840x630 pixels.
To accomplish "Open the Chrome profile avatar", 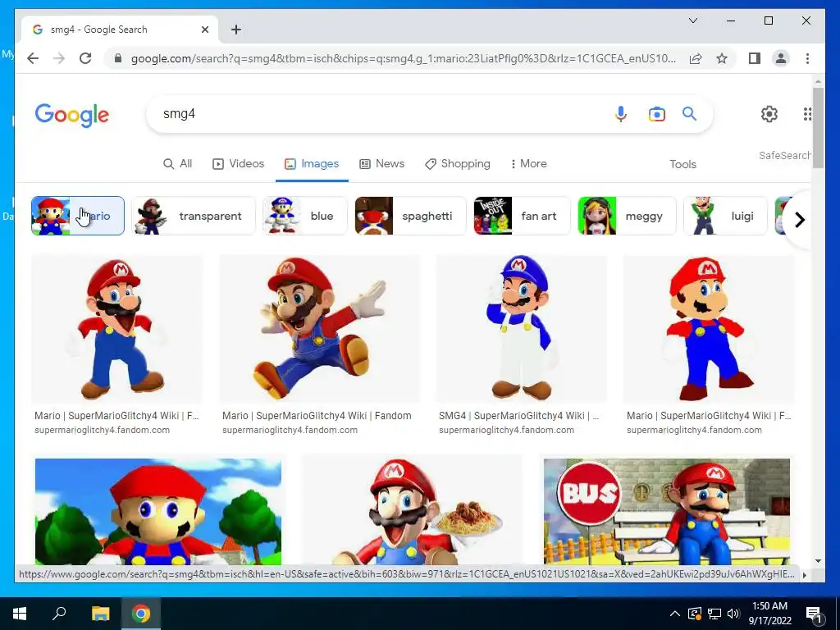I will pyautogui.click(x=781, y=58).
